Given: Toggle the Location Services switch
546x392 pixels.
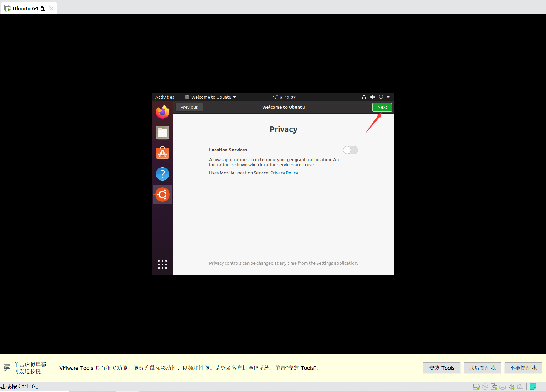Looking at the screenshot, I should pyautogui.click(x=351, y=150).
